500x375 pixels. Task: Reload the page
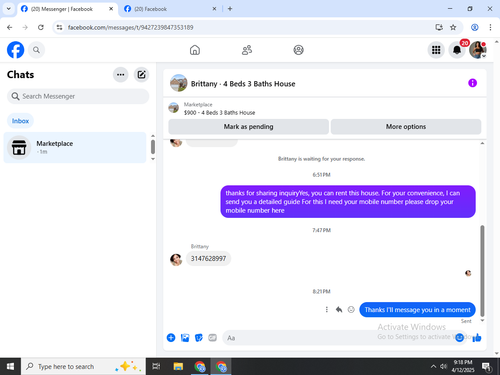(x=41, y=27)
